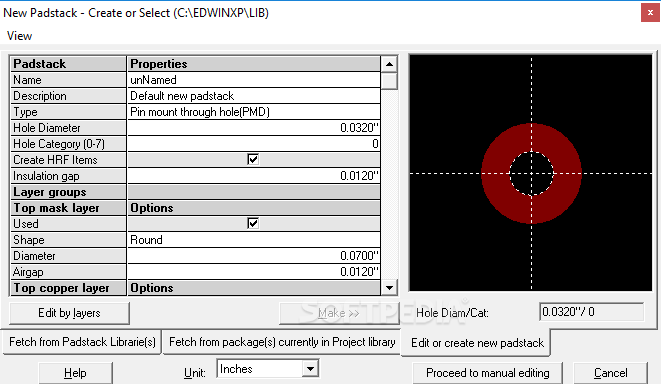This screenshot has width=661, height=384.
Task: Click the Help button
Action: point(75,373)
